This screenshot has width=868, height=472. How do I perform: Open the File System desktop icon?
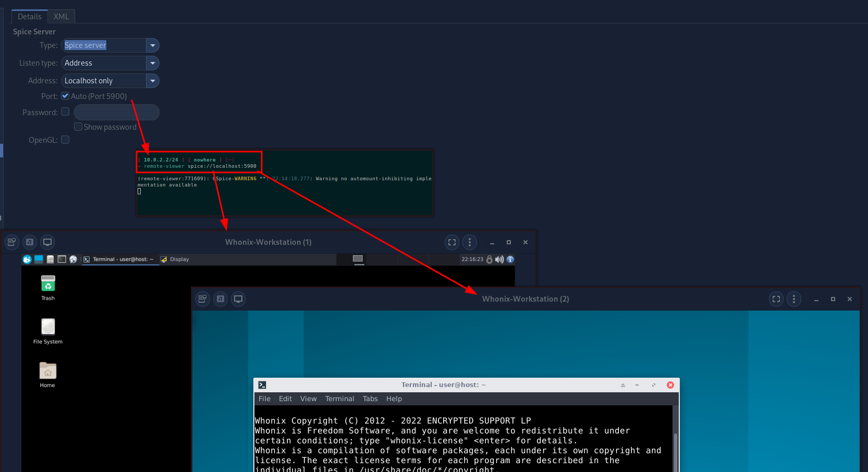pyautogui.click(x=48, y=331)
